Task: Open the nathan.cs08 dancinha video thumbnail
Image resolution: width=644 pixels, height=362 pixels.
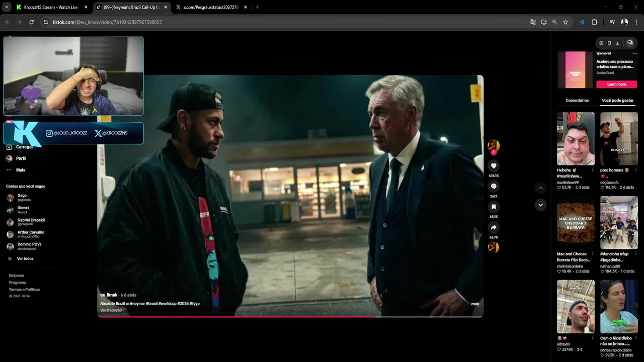Action: tap(619, 223)
